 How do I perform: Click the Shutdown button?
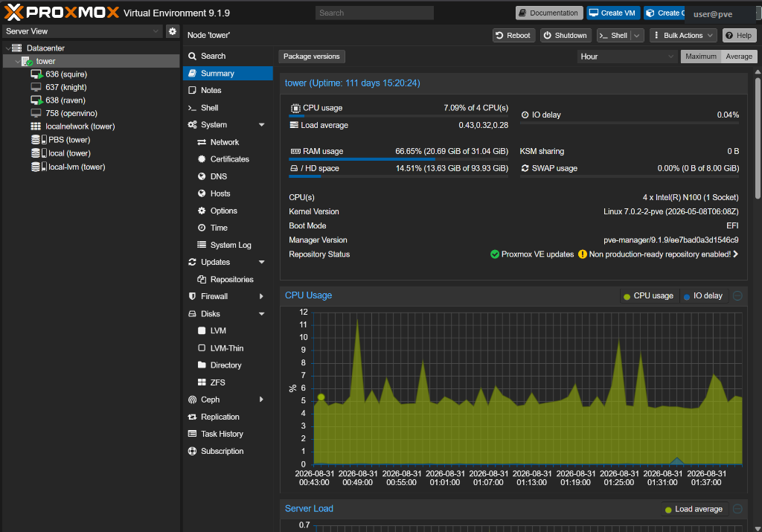566,36
